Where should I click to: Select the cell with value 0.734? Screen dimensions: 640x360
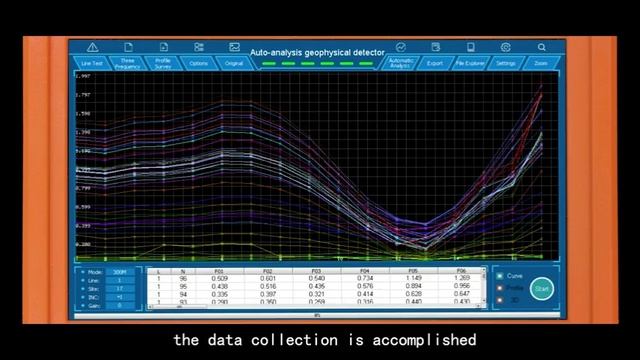[365, 278]
